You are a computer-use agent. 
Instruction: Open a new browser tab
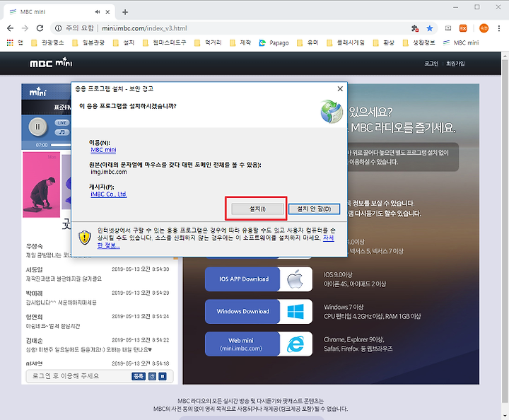(x=125, y=12)
